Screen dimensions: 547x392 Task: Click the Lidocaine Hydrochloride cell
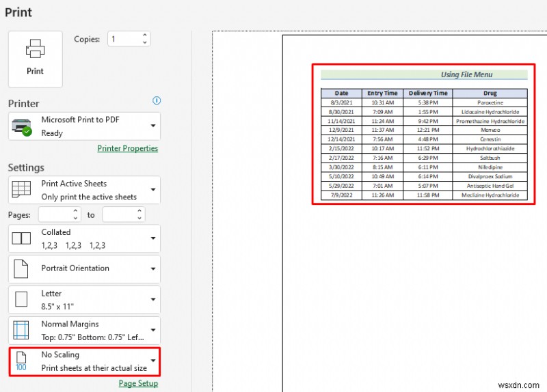click(490, 112)
